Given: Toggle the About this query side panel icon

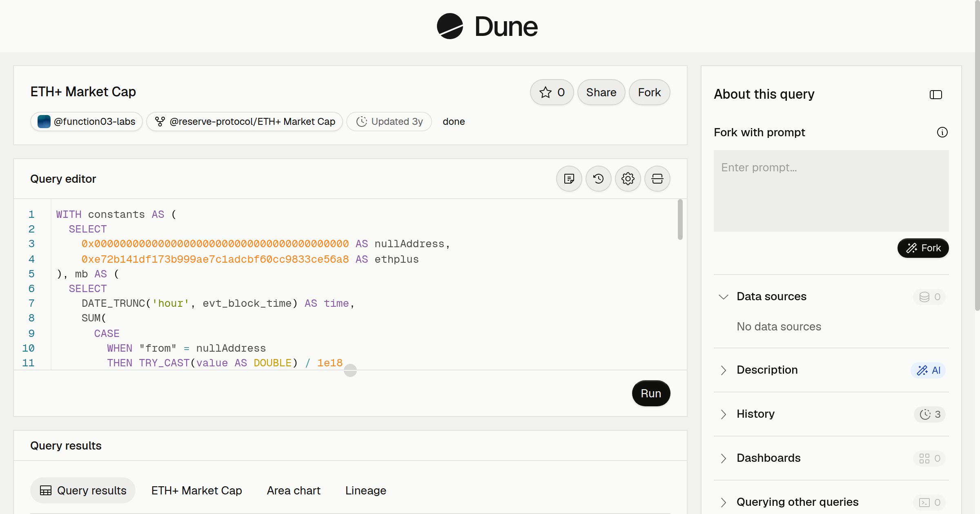Looking at the screenshot, I should click(936, 95).
